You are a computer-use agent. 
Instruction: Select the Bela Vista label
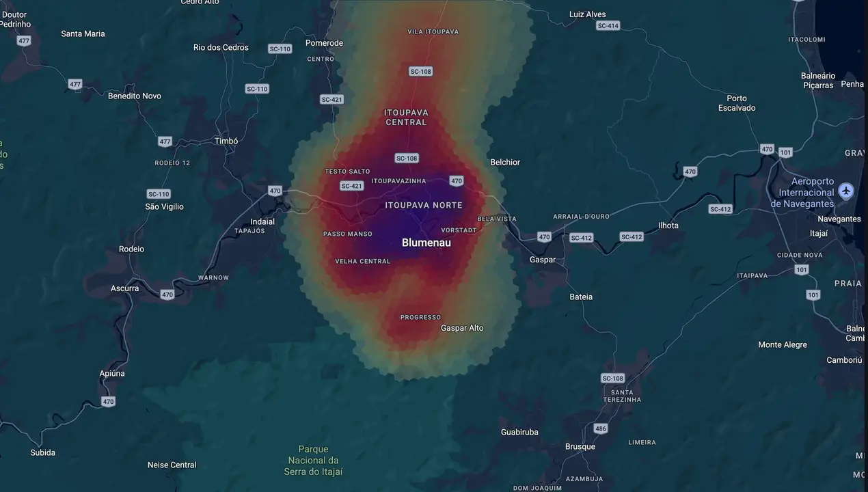[x=497, y=219]
